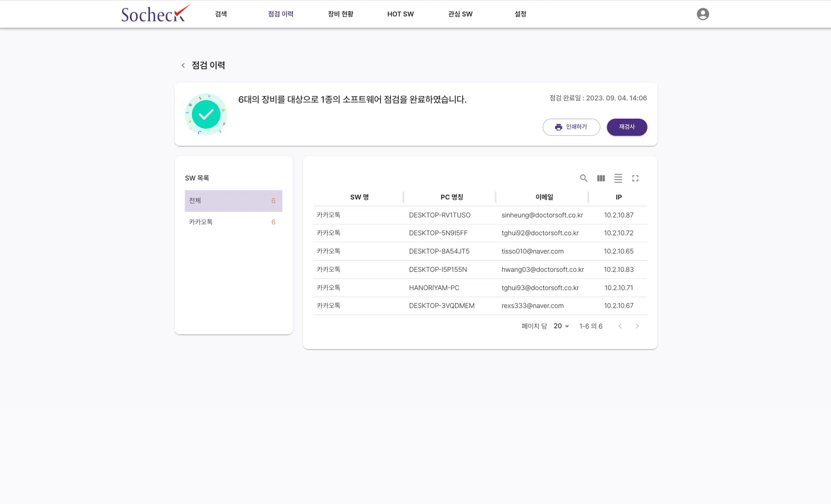Switch to 장비 현황 menu

(340, 14)
